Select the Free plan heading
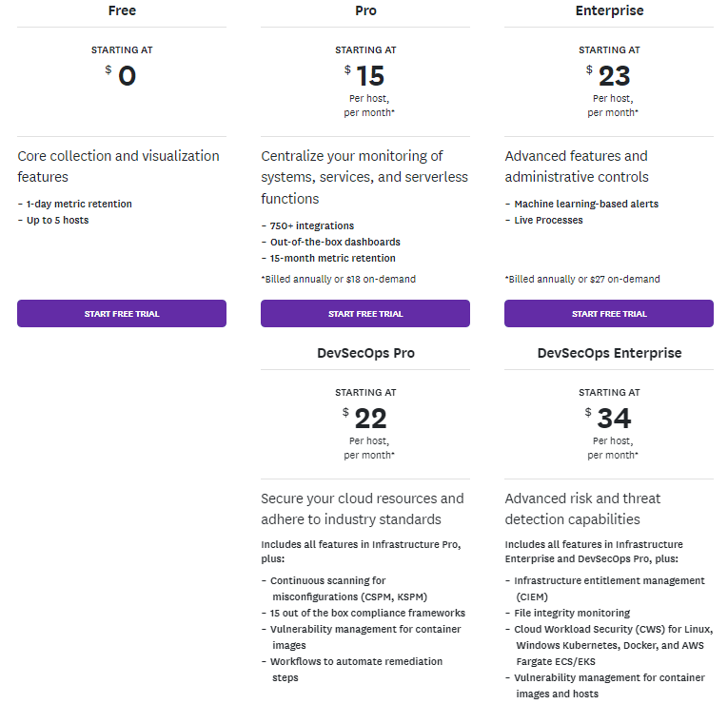Viewport: 728px width, 704px height. [x=122, y=10]
